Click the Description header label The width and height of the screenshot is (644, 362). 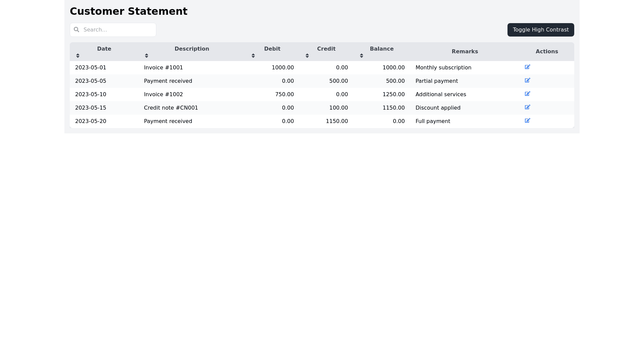point(192,49)
